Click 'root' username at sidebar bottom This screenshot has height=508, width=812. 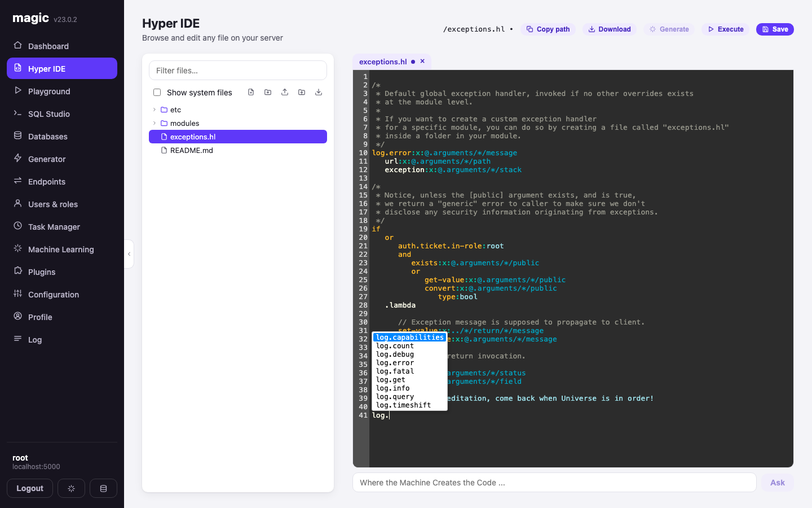pos(20,458)
